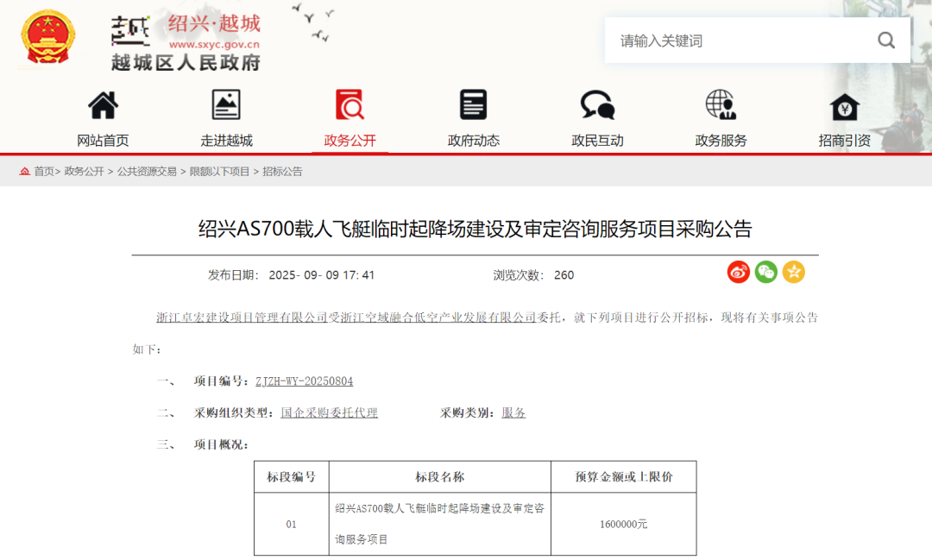Select the 政府动态 document icon

click(473, 104)
